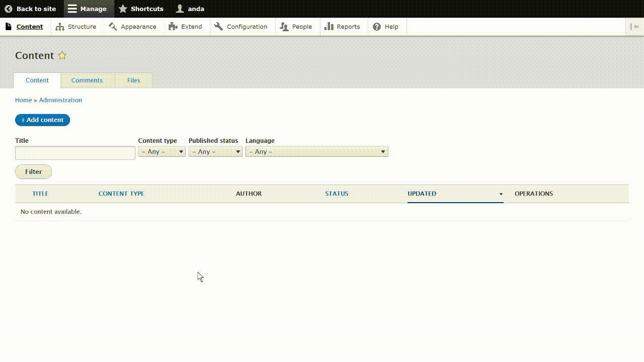Open the People admin menu
This screenshot has height=362, width=644.
click(296, 27)
